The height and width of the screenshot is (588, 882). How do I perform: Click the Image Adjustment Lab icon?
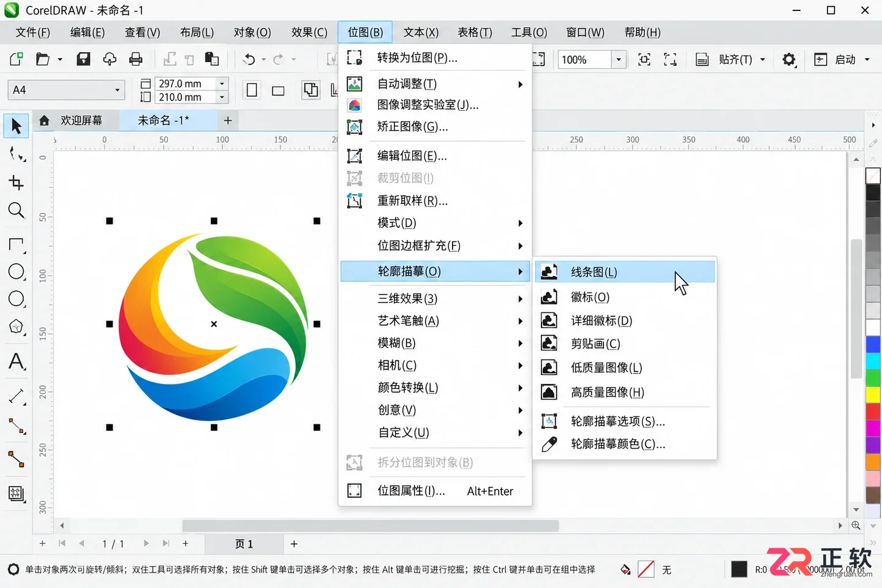pos(355,105)
